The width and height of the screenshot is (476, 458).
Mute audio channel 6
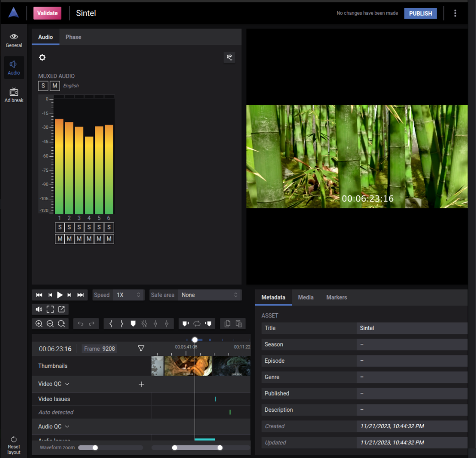(x=109, y=239)
